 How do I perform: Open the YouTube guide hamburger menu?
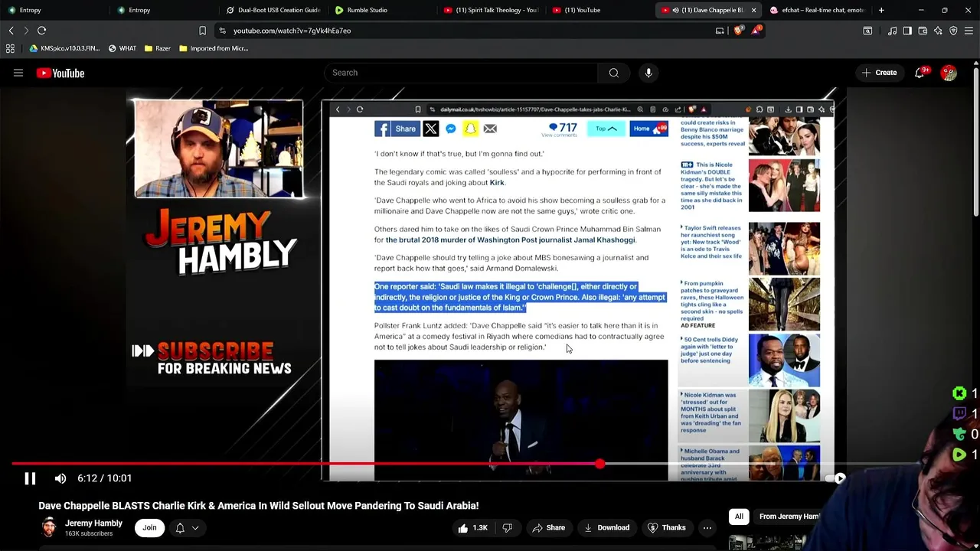[x=18, y=73]
